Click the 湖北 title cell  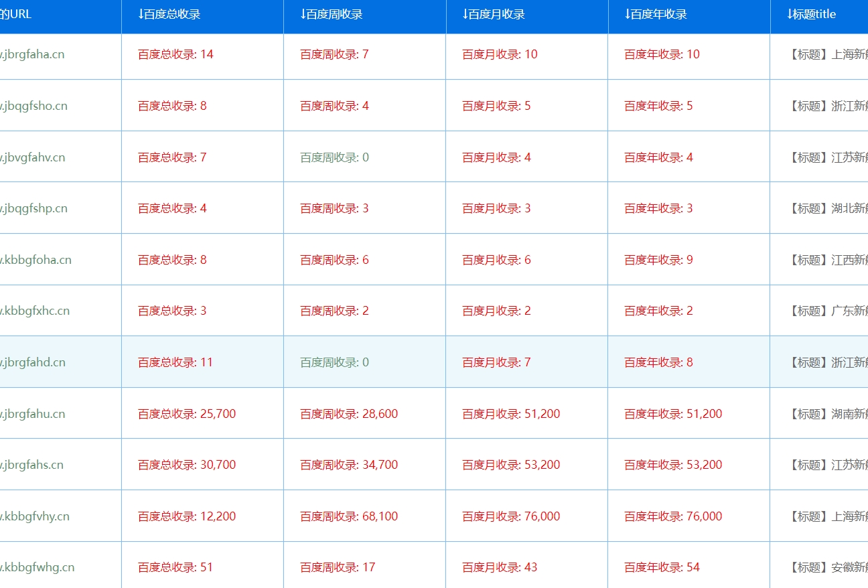828,208
